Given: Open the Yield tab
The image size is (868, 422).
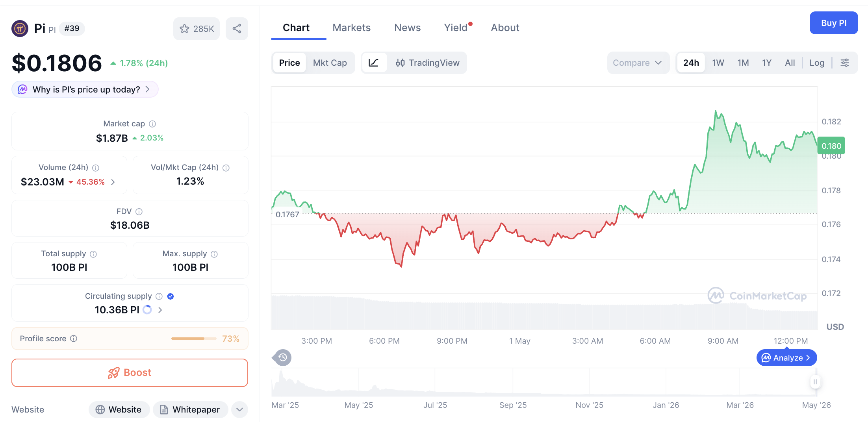Looking at the screenshot, I should tap(456, 28).
